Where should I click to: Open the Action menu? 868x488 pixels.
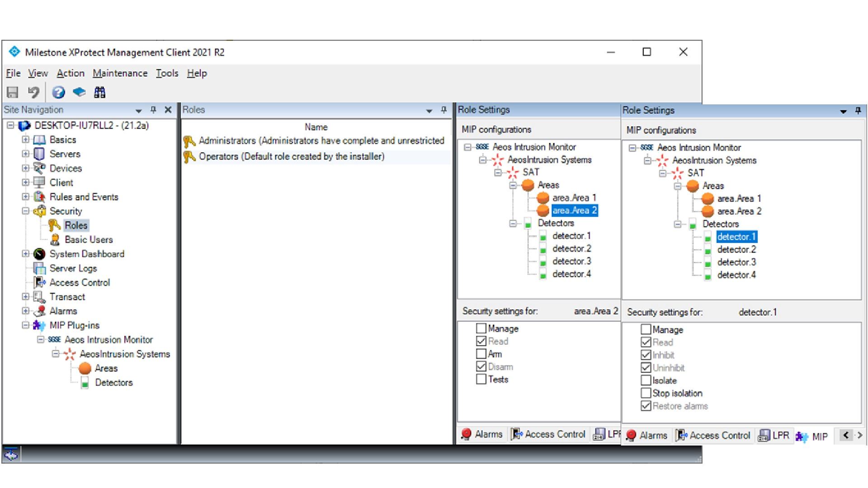(x=71, y=73)
